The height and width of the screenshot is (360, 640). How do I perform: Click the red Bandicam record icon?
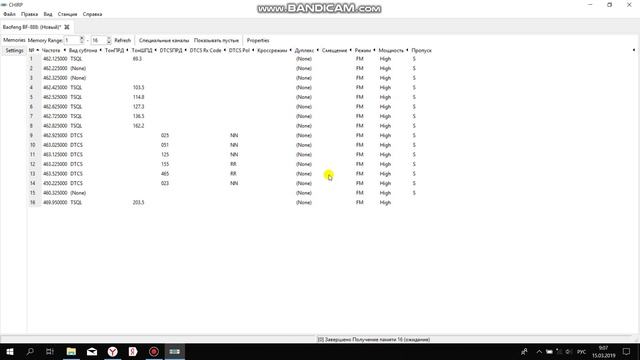(154, 351)
